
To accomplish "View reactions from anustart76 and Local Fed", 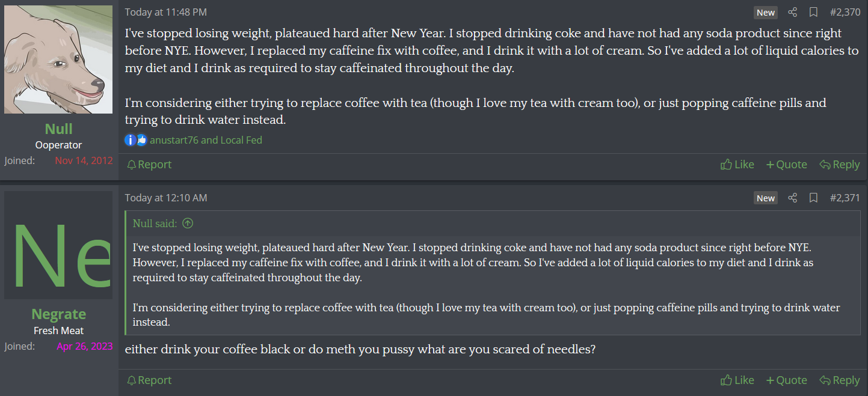I will 206,140.
